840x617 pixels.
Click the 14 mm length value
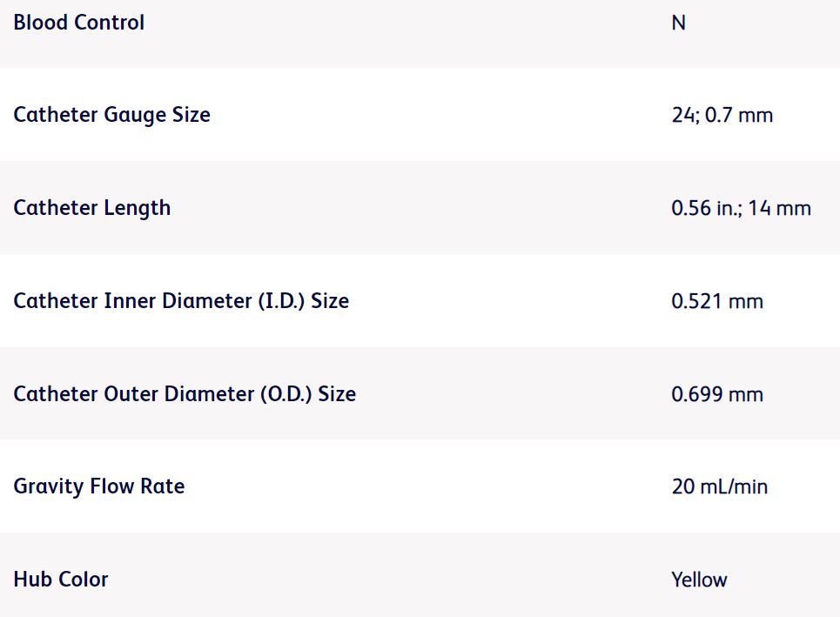(x=779, y=209)
